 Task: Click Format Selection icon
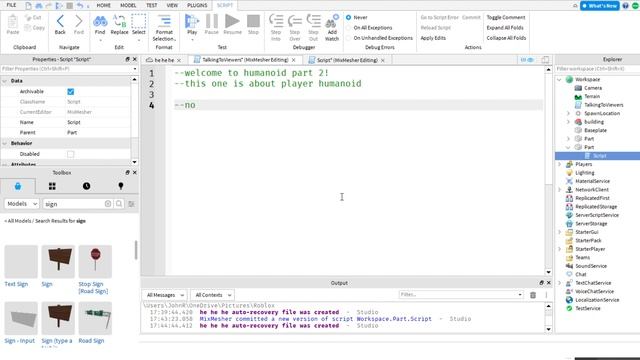click(x=164, y=21)
